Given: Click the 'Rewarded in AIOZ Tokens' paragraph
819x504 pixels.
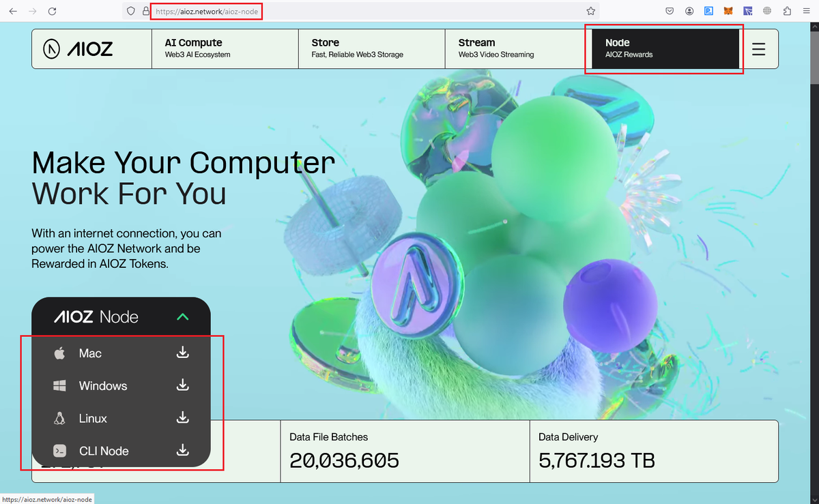Looking at the screenshot, I should coord(126,248).
